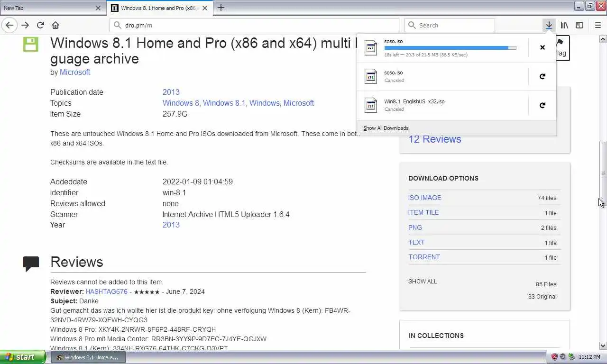This screenshot has height=364, width=607.
Task: Go back with the browser back arrow
Action: (x=9, y=25)
